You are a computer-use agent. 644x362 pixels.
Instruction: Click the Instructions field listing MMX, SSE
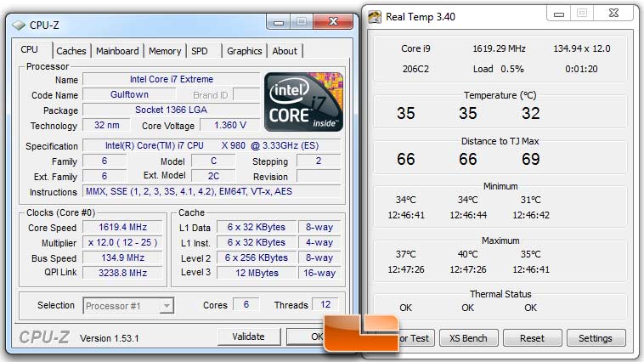coord(212,191)
